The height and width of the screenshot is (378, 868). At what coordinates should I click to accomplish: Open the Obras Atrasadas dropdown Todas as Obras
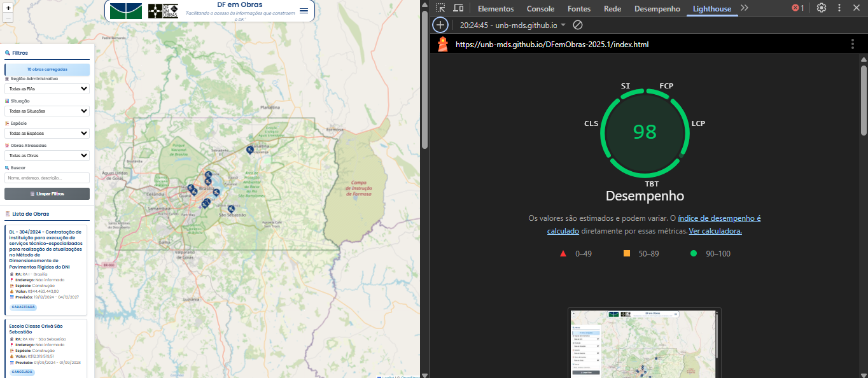pyautogui.click(x=47, y=156)
